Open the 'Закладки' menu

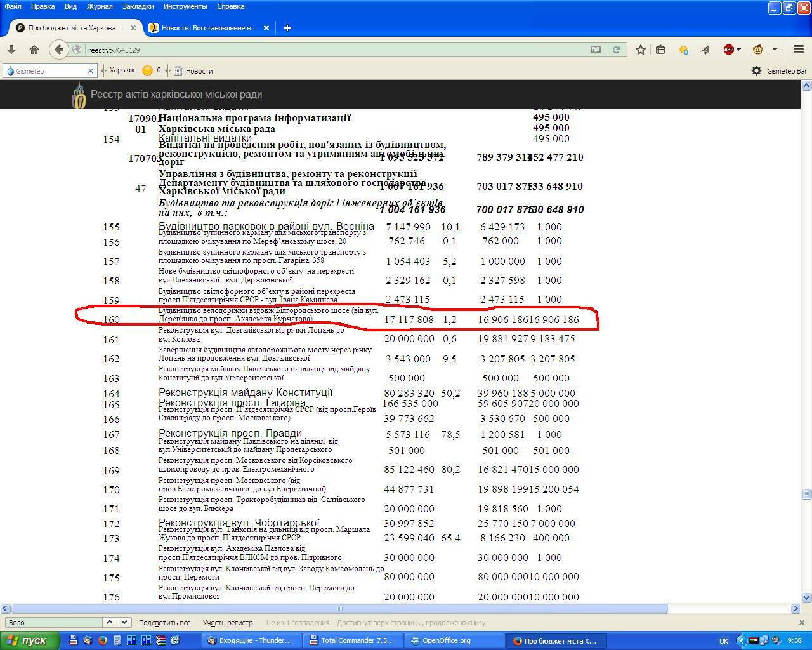(138, 6)
